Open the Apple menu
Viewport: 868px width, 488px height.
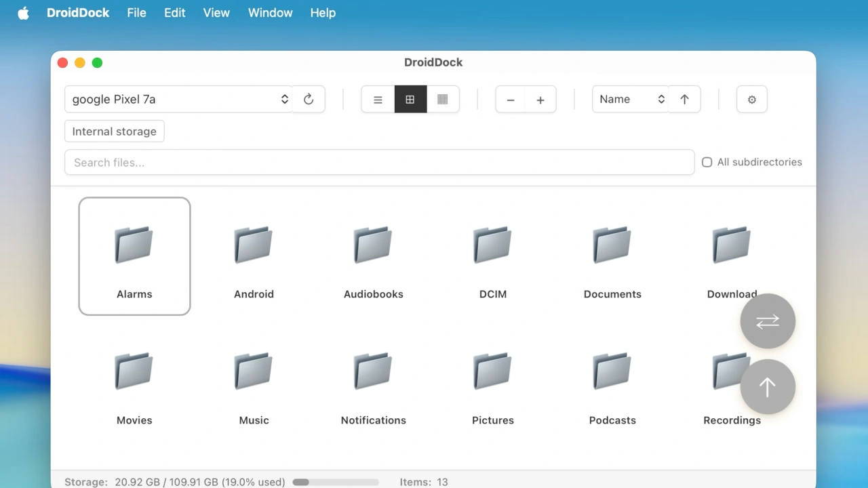click(24, 13)
